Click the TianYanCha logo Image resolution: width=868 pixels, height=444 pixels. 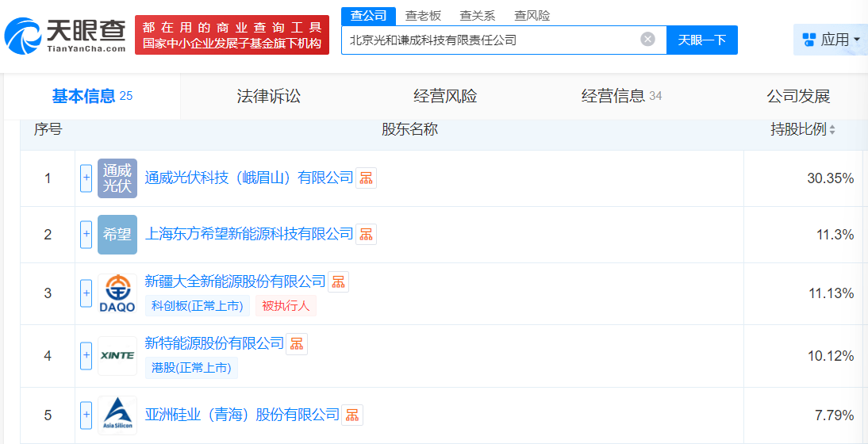[x=65, y=35]
